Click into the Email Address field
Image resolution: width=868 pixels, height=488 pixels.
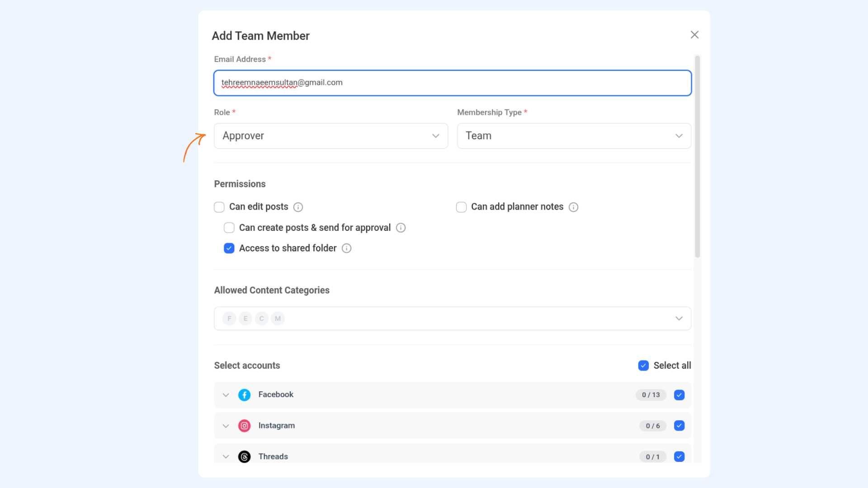452,83
